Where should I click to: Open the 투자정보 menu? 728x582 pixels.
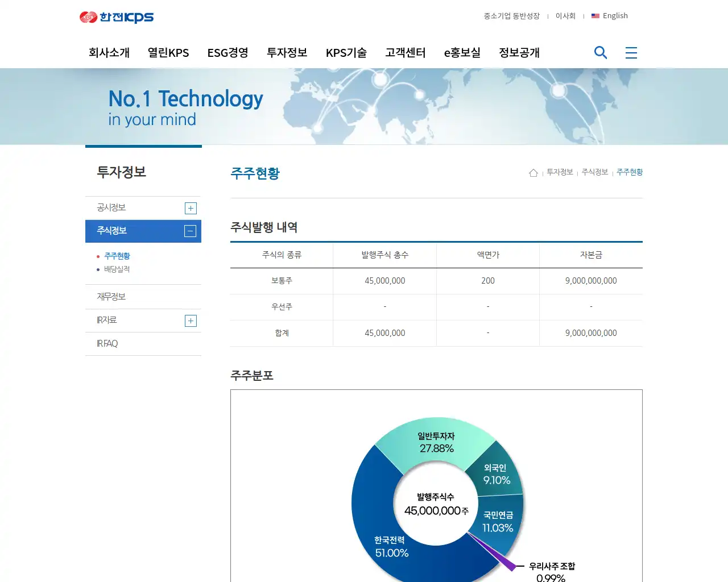pyautogui.click(x=287, y=52)
